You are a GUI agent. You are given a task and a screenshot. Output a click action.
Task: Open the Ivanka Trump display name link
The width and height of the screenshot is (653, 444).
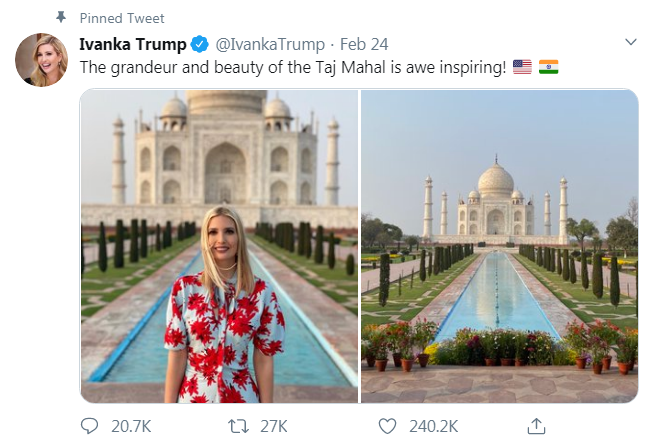[133, 44]
